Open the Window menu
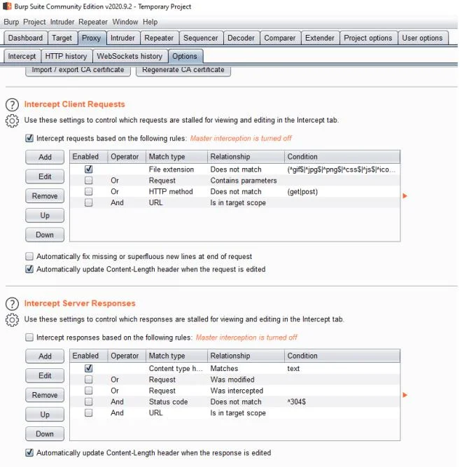476x467 pixels. click(x=125, y=22)
